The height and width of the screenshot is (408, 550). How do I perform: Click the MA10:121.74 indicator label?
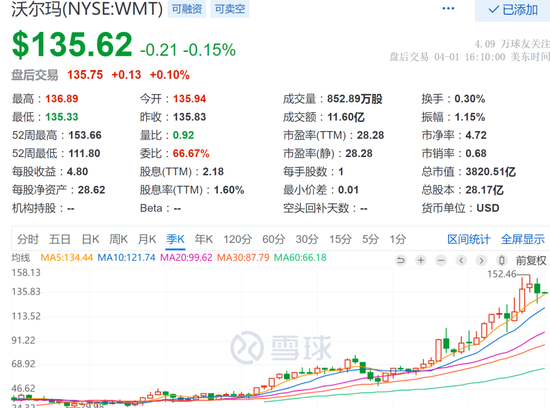[x=126, y=257]
